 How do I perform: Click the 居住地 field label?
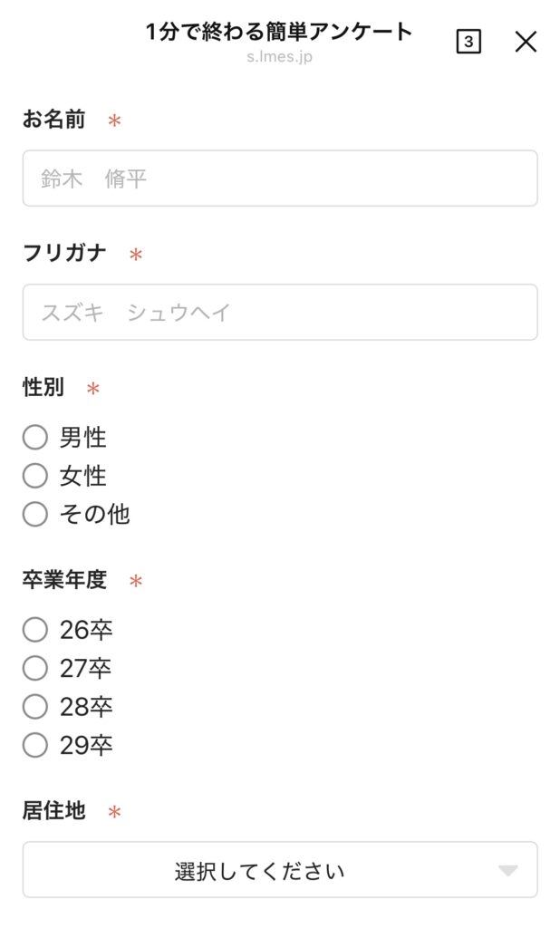[54, 810]
